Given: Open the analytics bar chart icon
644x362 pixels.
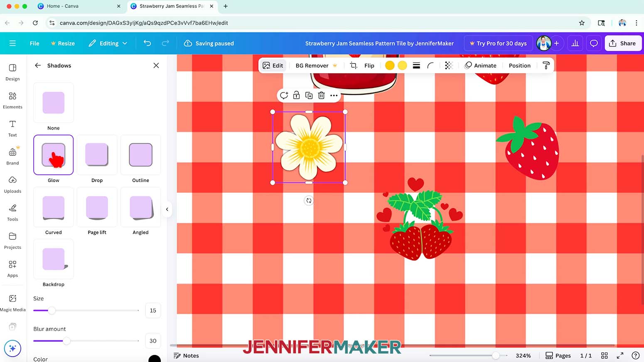Looking at the screenshot, I should (x=575, y=43).
